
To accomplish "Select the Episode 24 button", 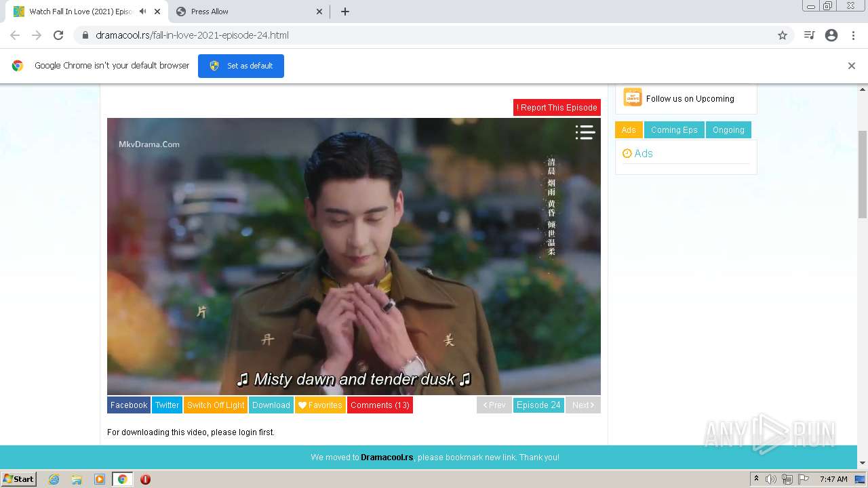I will click(538, 405).
